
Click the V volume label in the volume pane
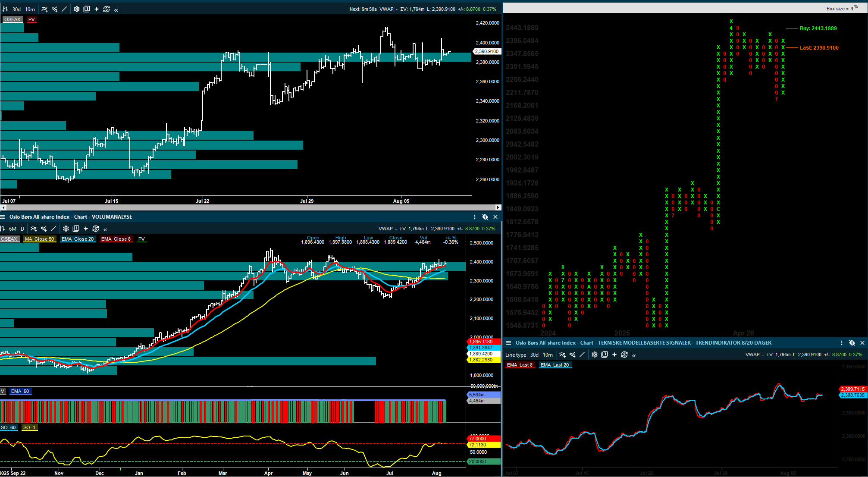(3, 391)
